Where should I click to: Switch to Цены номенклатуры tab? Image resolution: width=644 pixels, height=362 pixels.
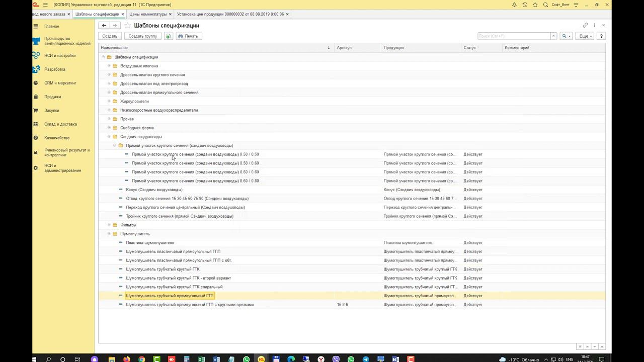pos(148,14)
